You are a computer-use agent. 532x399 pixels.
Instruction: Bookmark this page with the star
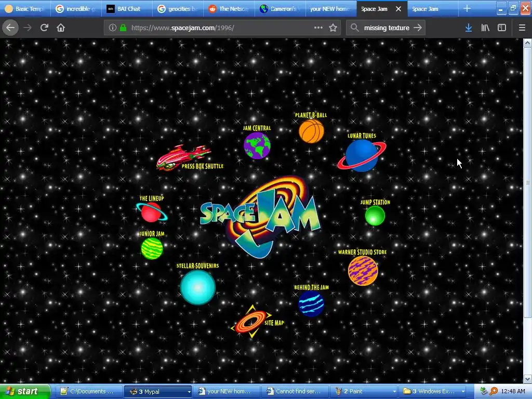333,28
